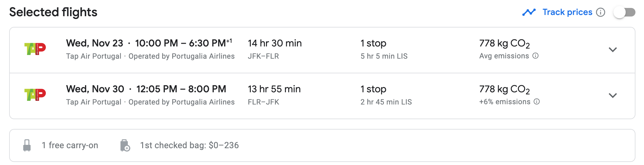This screenshot has width=644, height=165.
Task: Click the 1st checked bag price text
Action: pos(189,145)
